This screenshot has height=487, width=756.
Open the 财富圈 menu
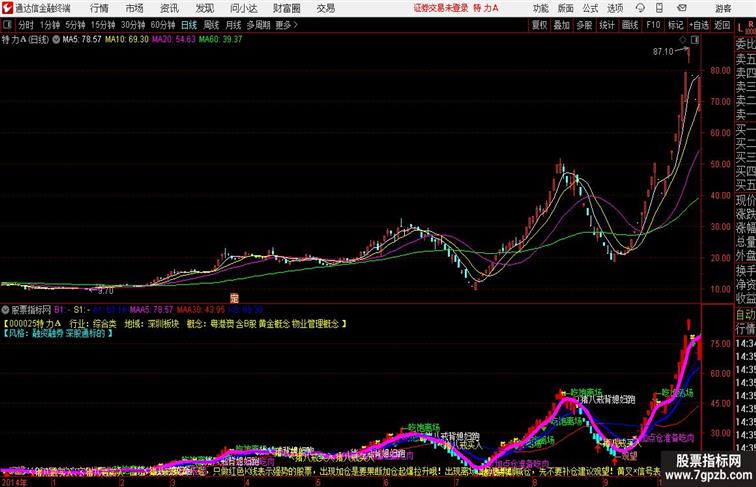click(286, 8)
